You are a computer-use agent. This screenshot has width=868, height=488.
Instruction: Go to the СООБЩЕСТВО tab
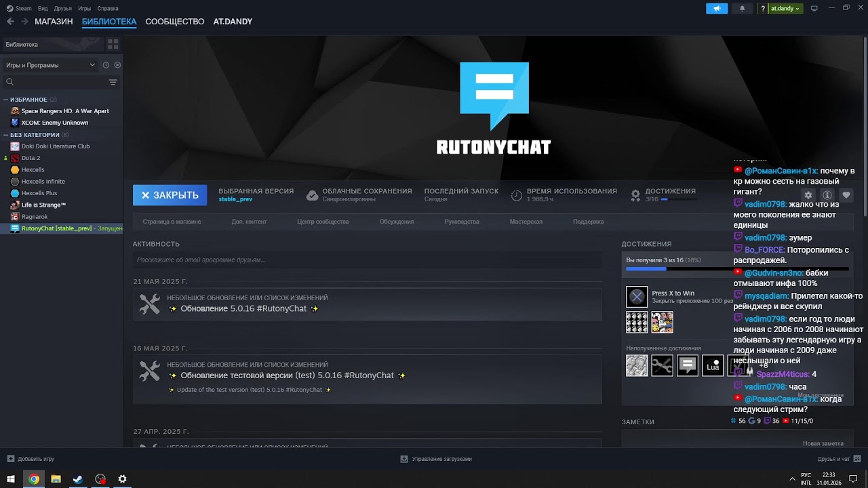pos(175,22)
